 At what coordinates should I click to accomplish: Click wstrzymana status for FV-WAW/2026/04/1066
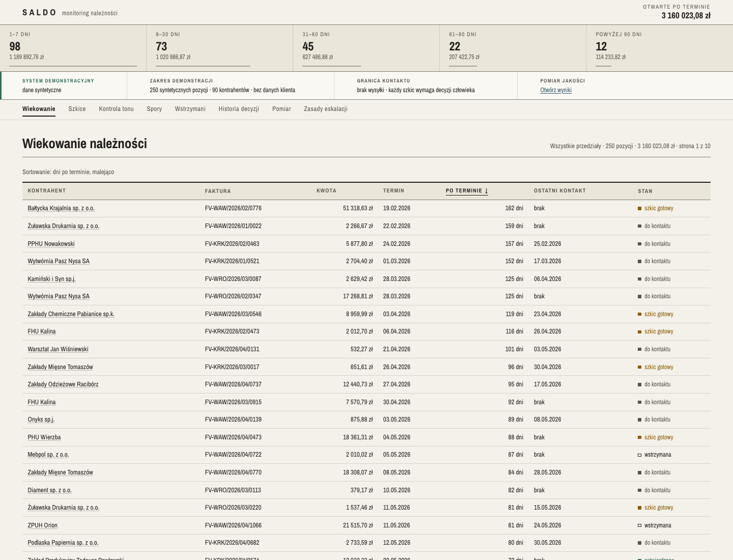point(655,525)
